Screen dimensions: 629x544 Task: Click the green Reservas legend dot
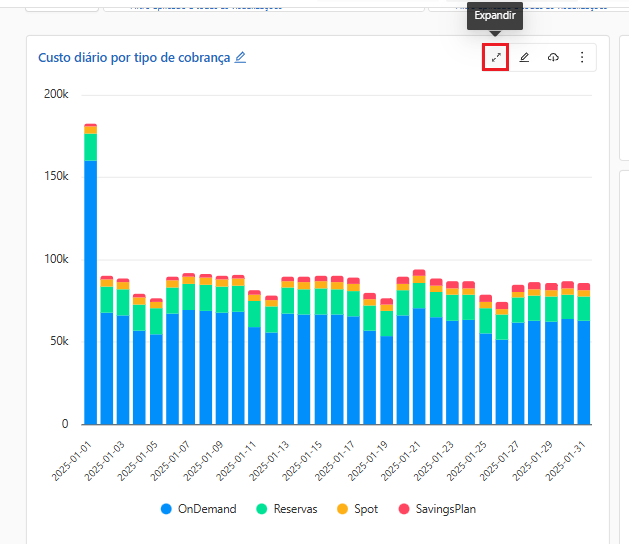[x=262, y=509]
